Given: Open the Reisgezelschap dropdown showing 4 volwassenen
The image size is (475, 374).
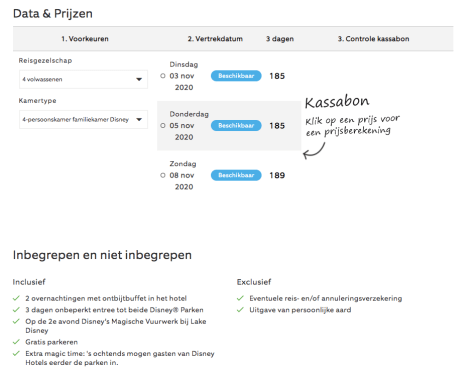Looking at the screenshot, I should coord(83,79).
